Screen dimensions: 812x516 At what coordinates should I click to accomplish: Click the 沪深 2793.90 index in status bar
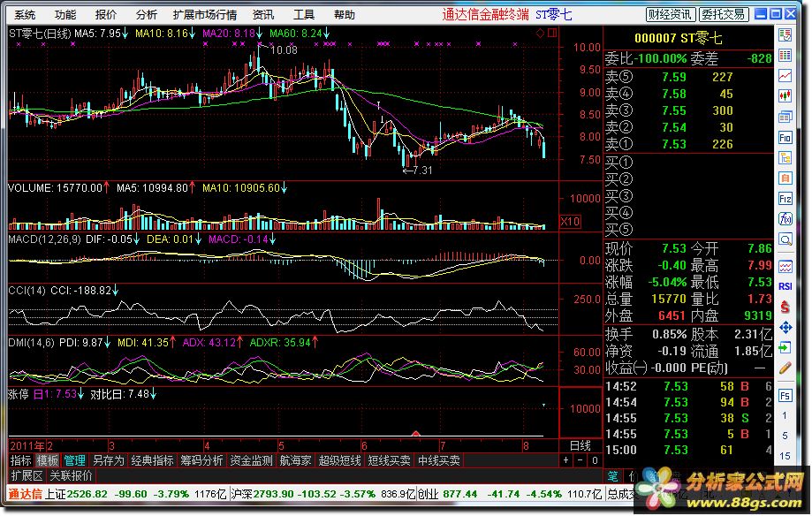click(x=323, y=495)
